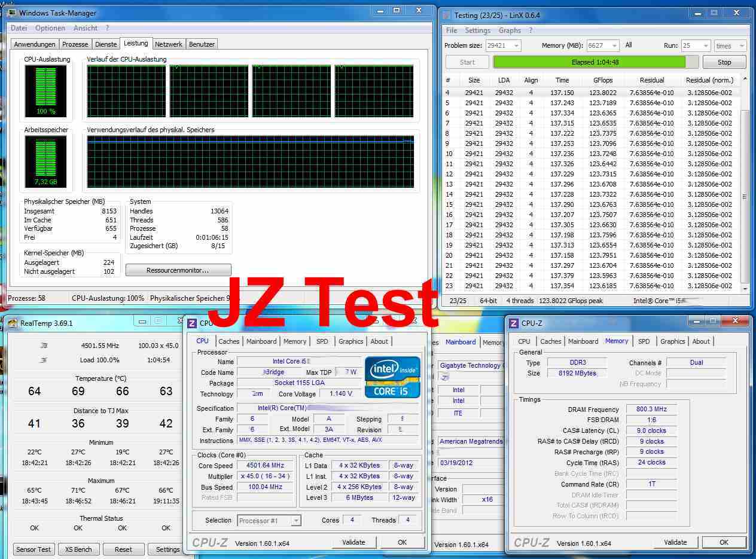Switch to the Dienste tab
The height and width of the screenshot is (559, 756).
click(x=105, y=44)
